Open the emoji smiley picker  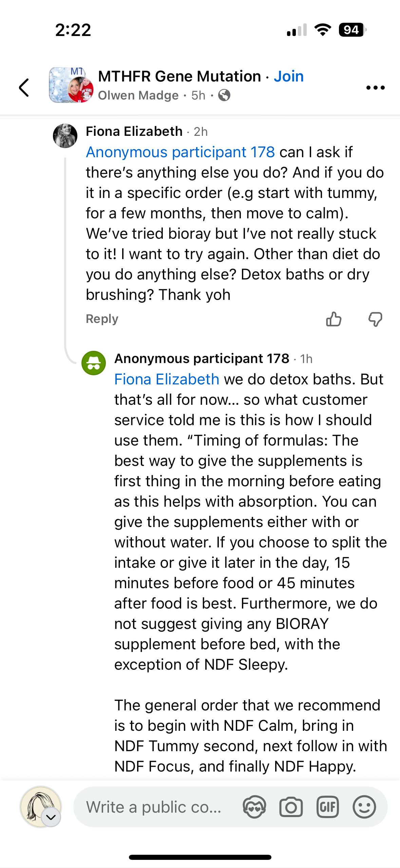click(x=364, y=807)
